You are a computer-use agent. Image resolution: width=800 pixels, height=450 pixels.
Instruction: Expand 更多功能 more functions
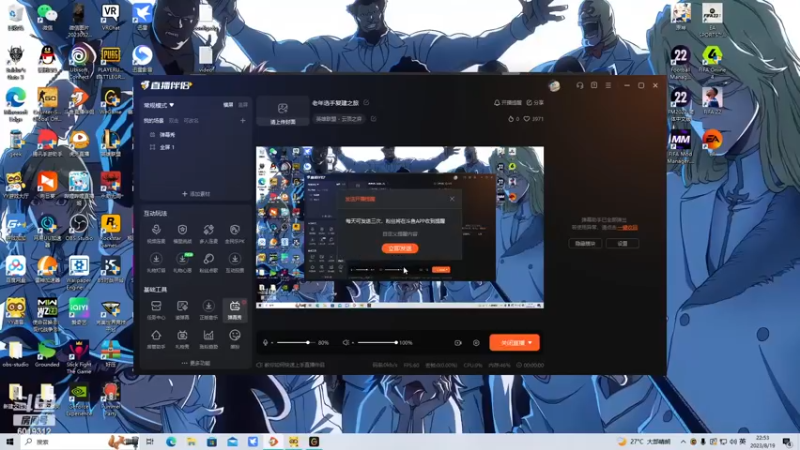tap(195, 363)
